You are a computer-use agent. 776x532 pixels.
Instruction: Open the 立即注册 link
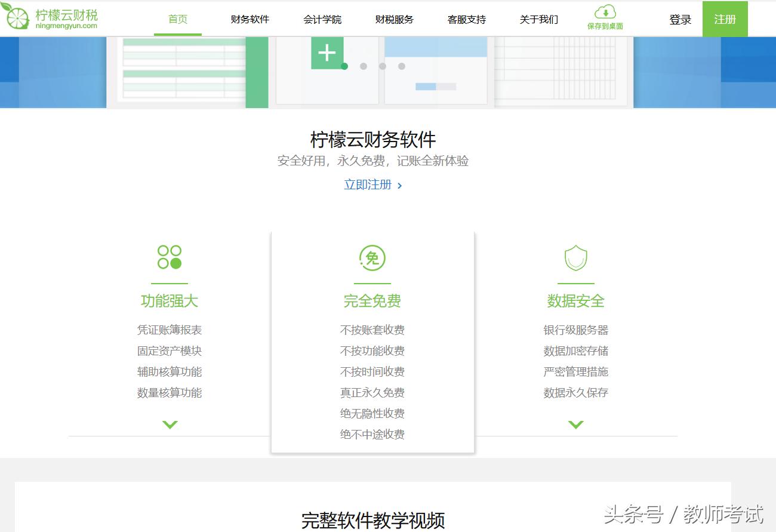point(368,185)
